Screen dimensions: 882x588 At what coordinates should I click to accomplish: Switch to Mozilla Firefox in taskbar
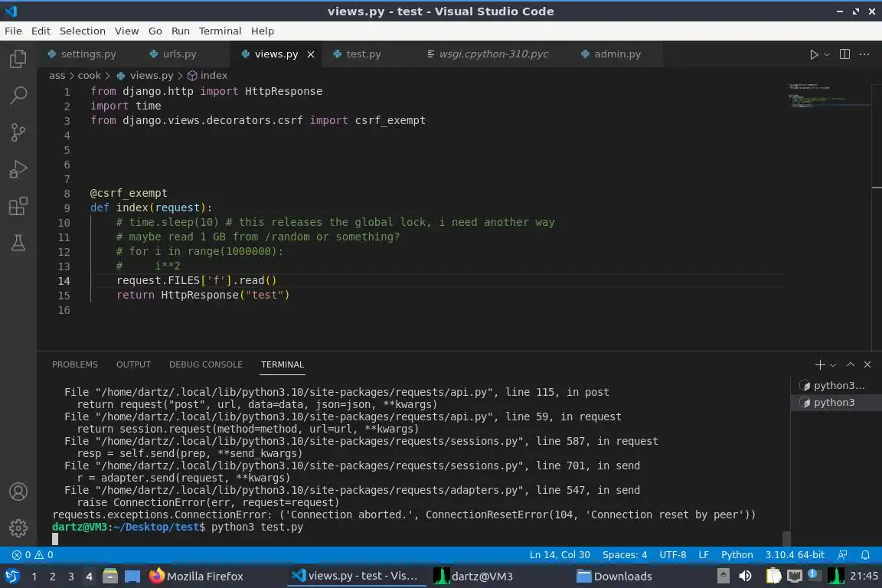pos(196,577)
